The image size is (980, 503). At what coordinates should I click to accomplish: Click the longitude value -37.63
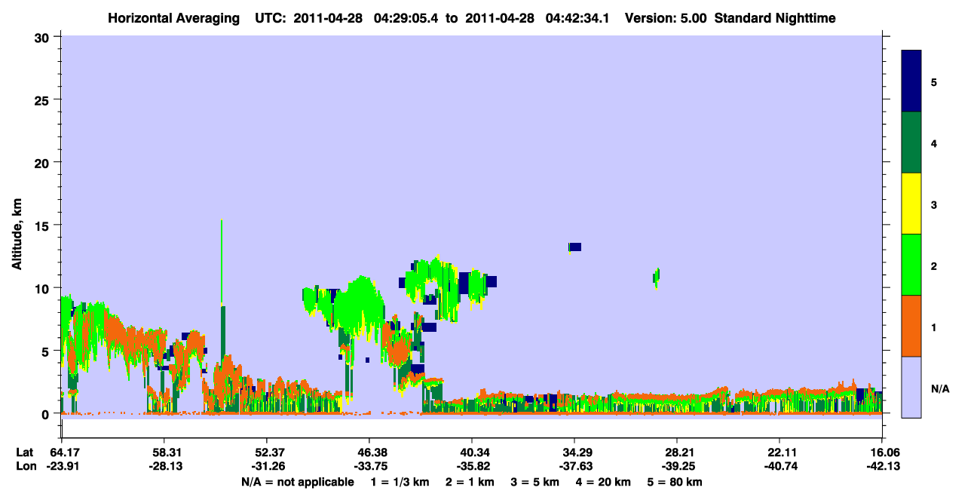coord(574,466)
